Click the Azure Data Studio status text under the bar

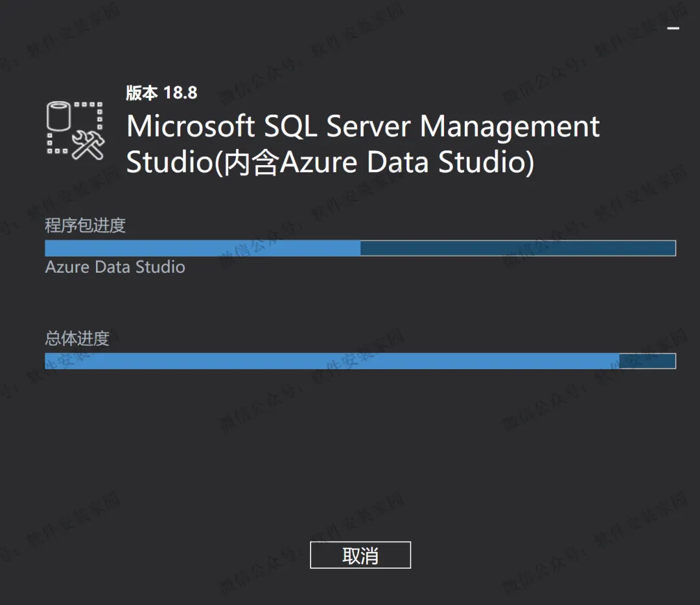click(115, 267)
